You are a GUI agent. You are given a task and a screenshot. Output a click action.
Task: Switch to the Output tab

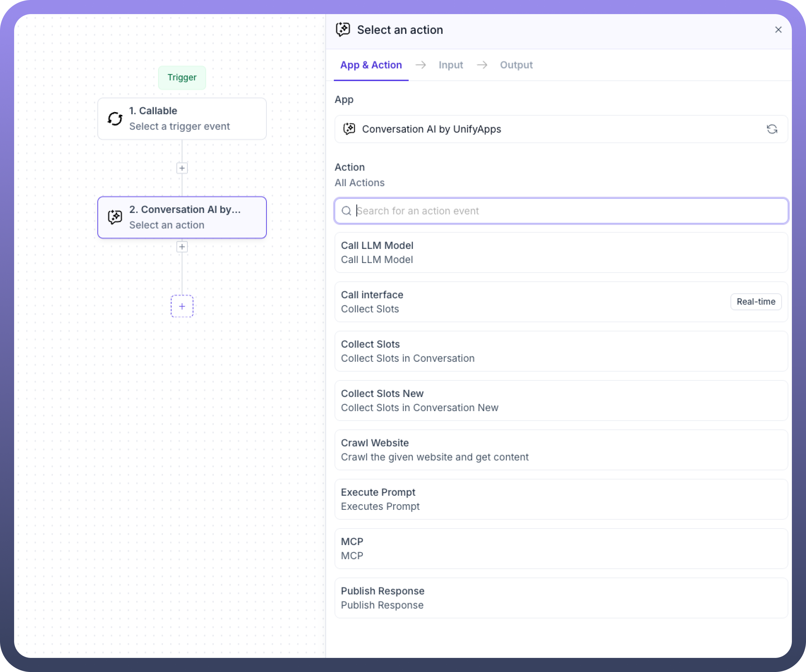[516, 65]
